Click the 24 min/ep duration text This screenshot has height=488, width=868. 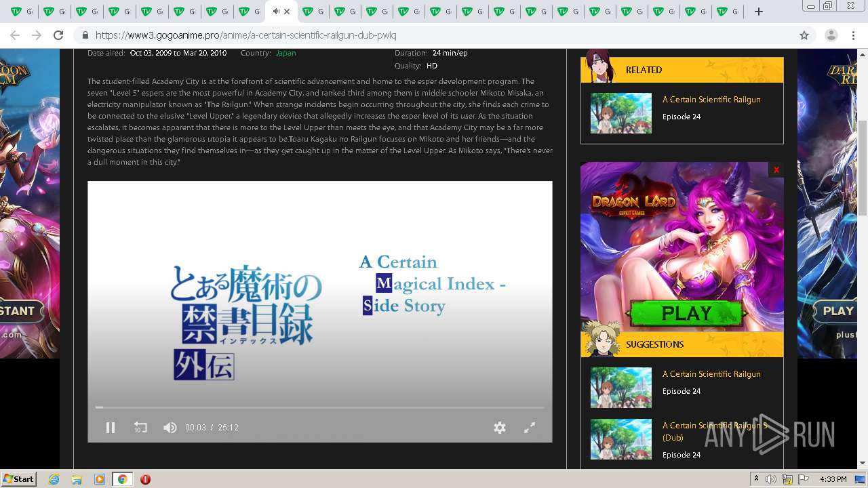450,53
